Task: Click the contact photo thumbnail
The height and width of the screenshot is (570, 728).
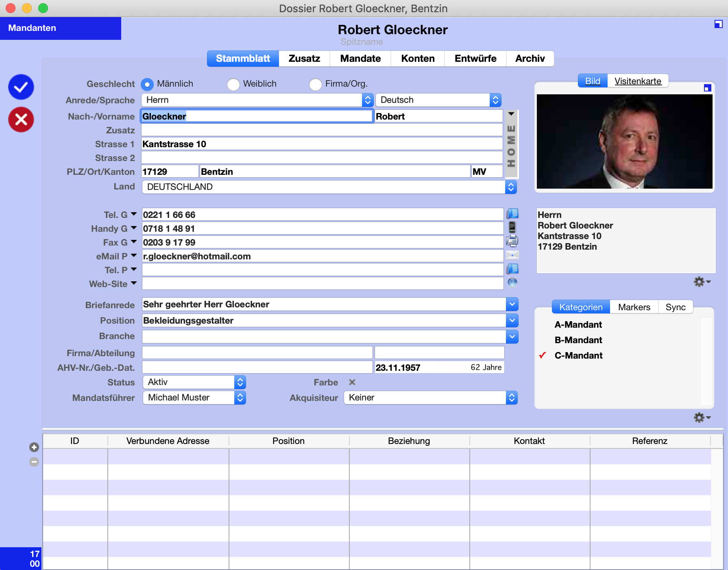Action: (x=624, y=141)
